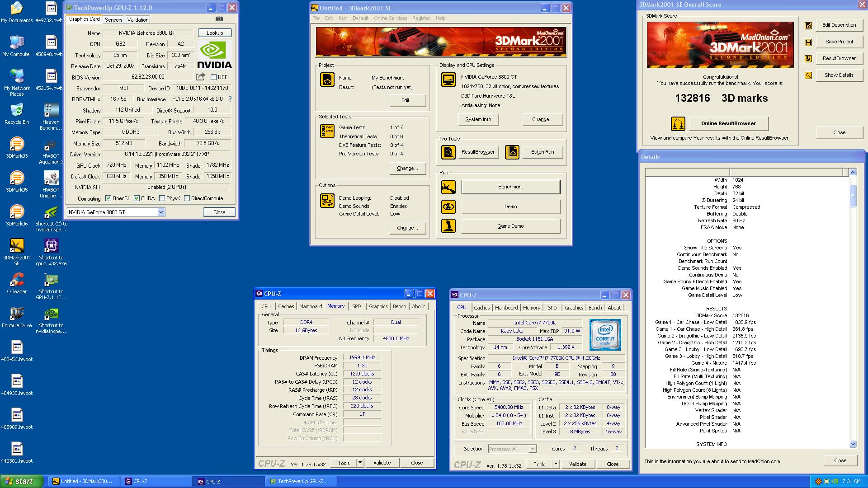Click the Windows Start button
The height and width of the screenshot is (488, 868).
click(22, 481)
